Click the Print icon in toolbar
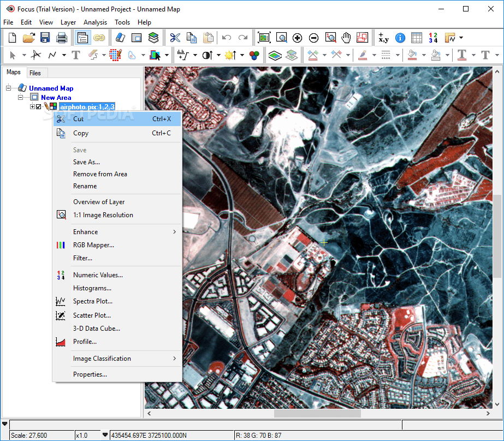 [62, 38]
